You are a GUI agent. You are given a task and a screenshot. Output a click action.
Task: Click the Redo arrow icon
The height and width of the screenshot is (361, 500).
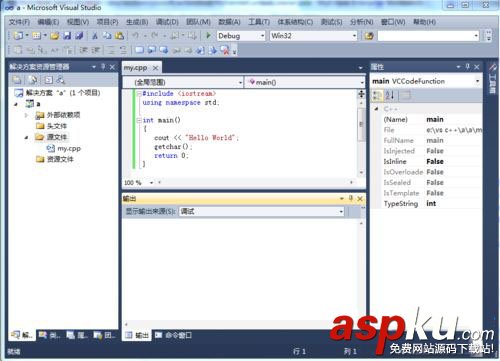[x=155, y=35]
